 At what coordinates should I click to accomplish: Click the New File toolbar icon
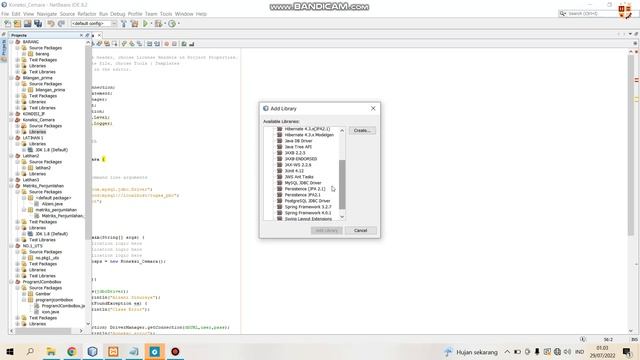pos(7,24)
